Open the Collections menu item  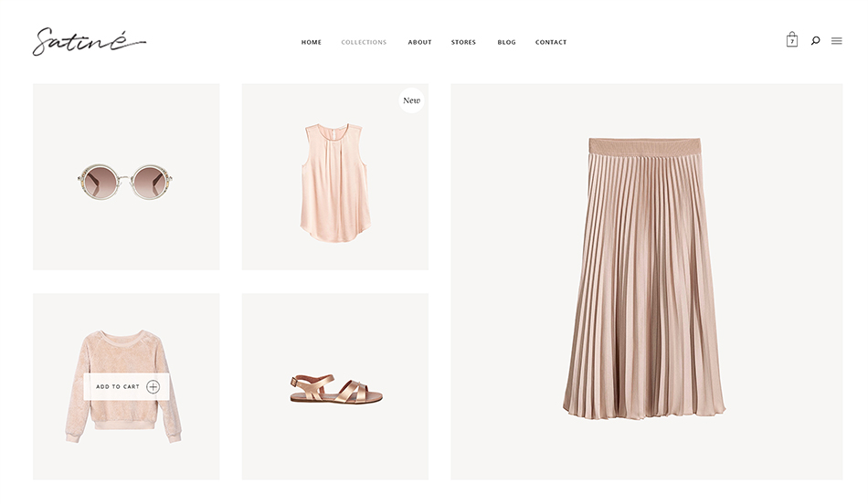coord(364,42)
